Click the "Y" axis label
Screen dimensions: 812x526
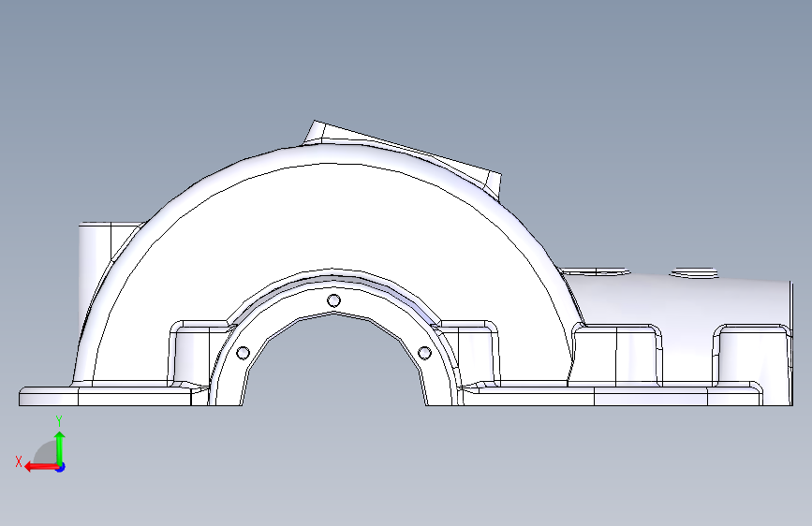pyautogui.click(x=59, y=421)
